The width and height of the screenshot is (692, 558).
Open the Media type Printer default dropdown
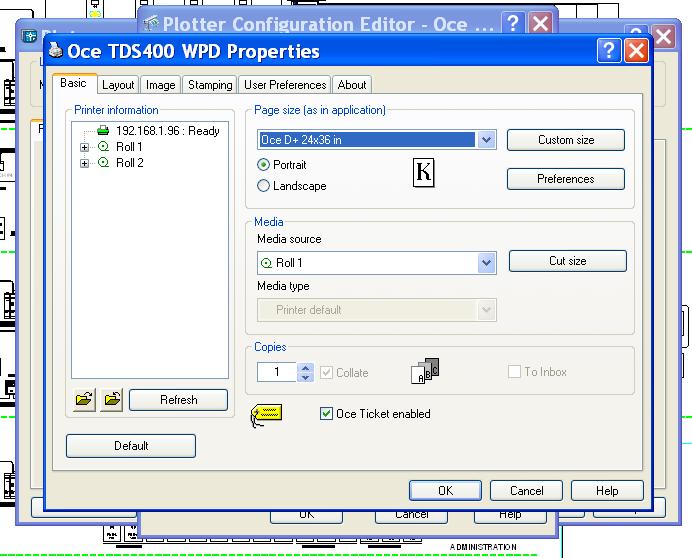[x=486, y=310]
